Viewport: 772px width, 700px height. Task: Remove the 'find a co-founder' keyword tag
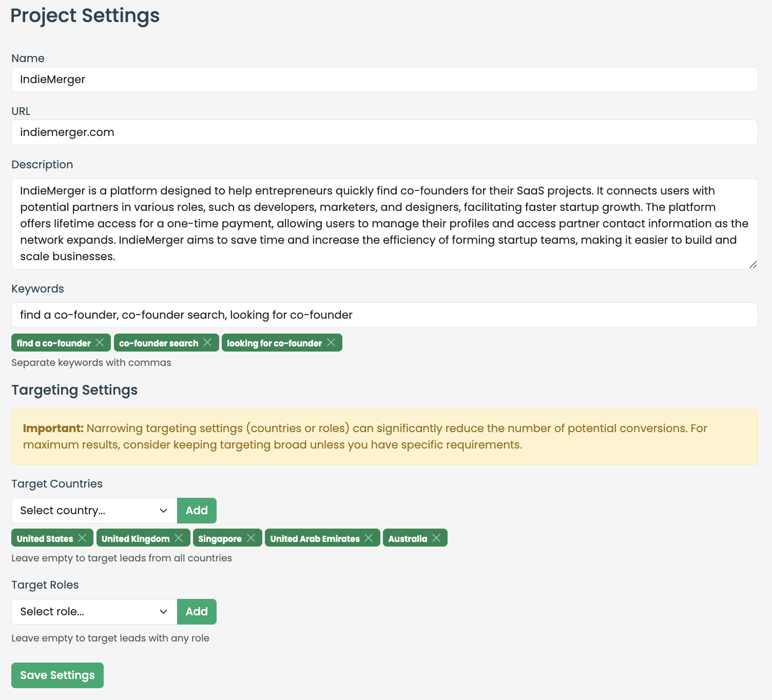tap(100, 342)
